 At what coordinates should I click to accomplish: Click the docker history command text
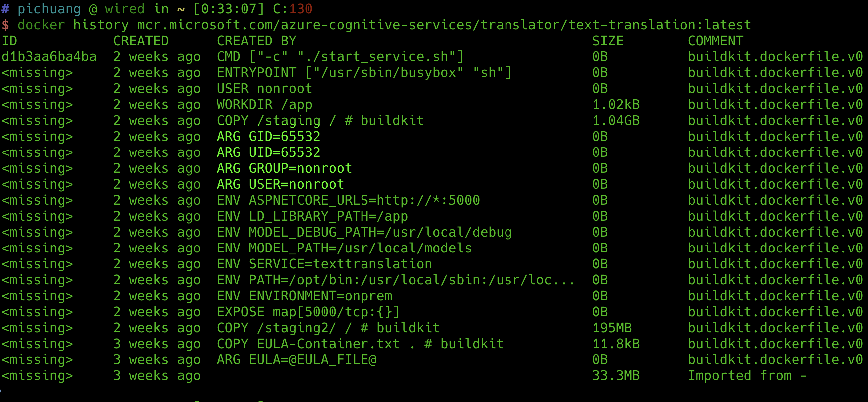[384, 25]
